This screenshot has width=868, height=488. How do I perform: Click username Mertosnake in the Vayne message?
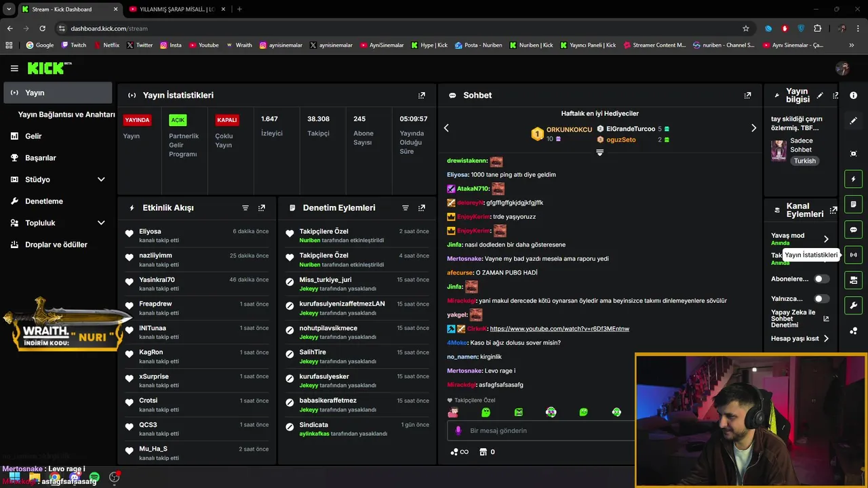[x=465, y=259]
